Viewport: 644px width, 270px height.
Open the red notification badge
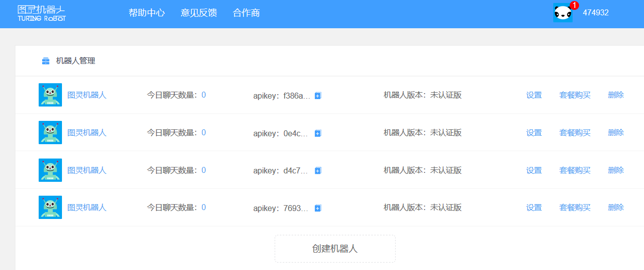(575, 5)
